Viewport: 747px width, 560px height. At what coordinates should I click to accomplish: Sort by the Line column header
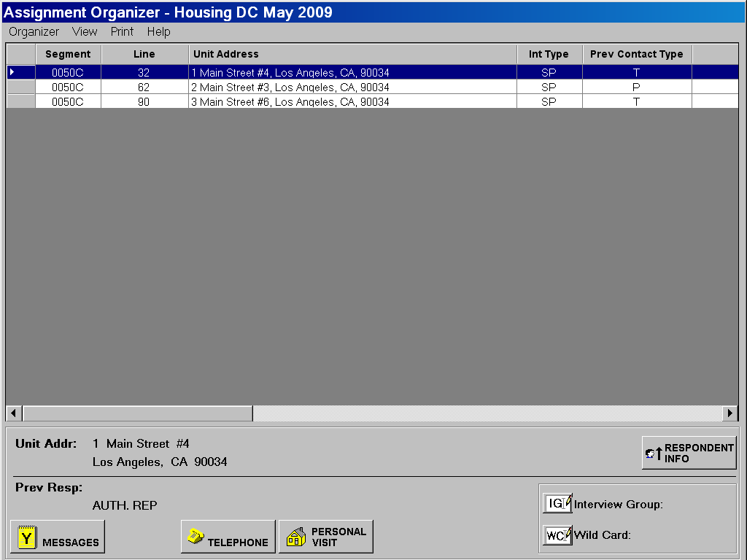tap(144, 54)
